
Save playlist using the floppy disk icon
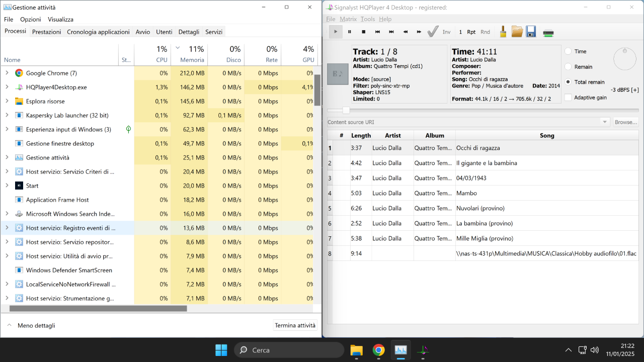531,32
